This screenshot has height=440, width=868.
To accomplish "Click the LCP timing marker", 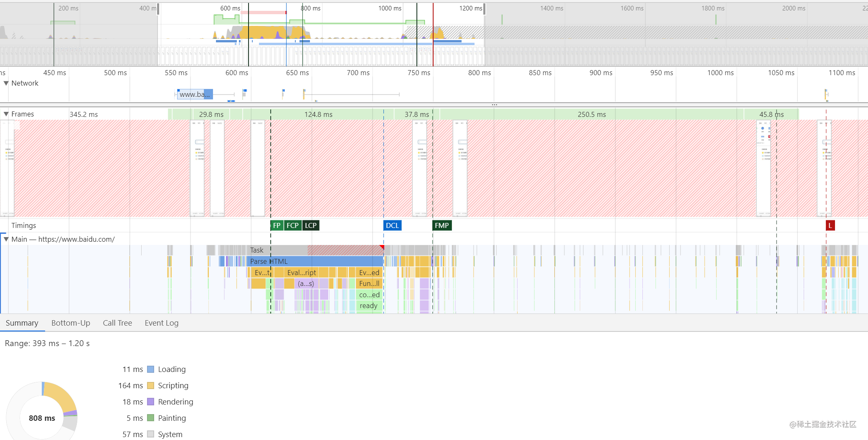I will pyautogui.click(x=311, y=225).
